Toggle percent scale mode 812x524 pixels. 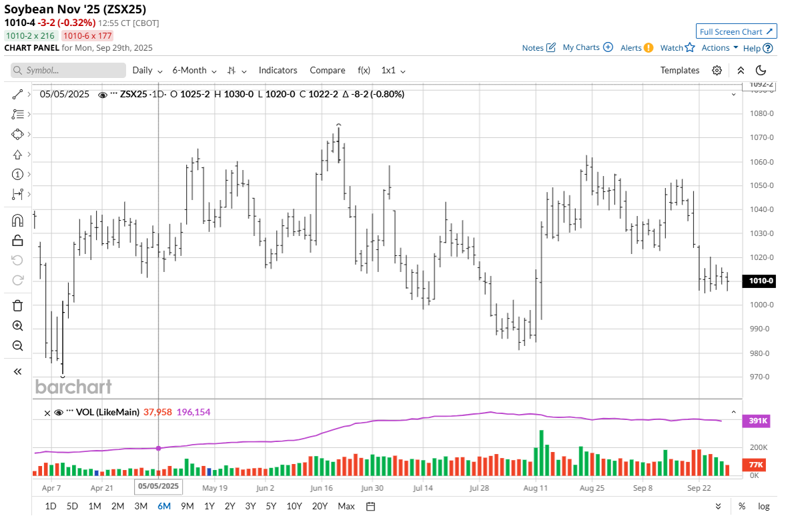click(742, 506)
